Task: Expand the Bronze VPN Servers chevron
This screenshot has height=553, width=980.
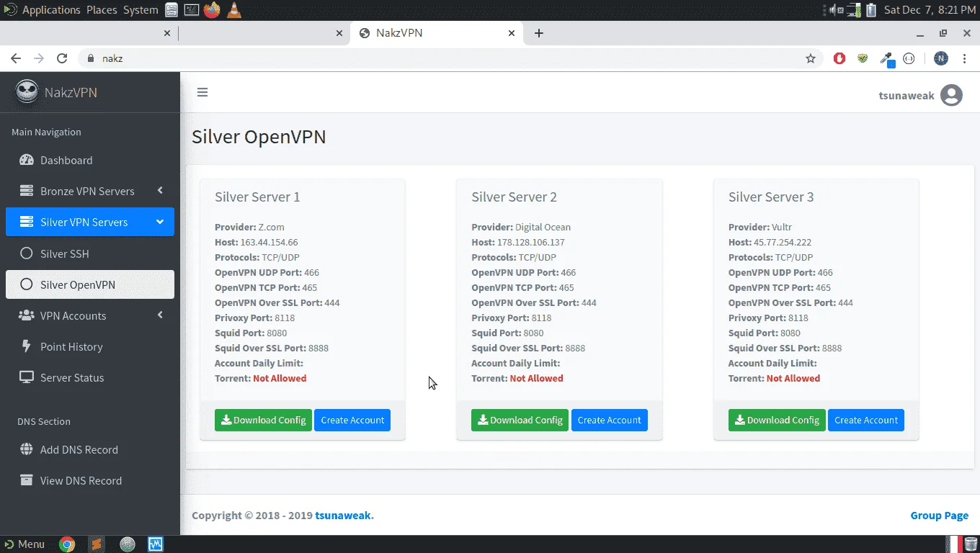Action: coord(160,191)
